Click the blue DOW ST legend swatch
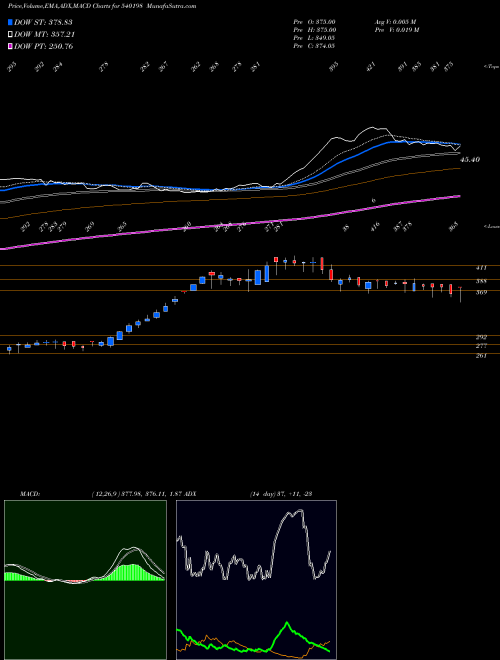 [x=10, y=22]
